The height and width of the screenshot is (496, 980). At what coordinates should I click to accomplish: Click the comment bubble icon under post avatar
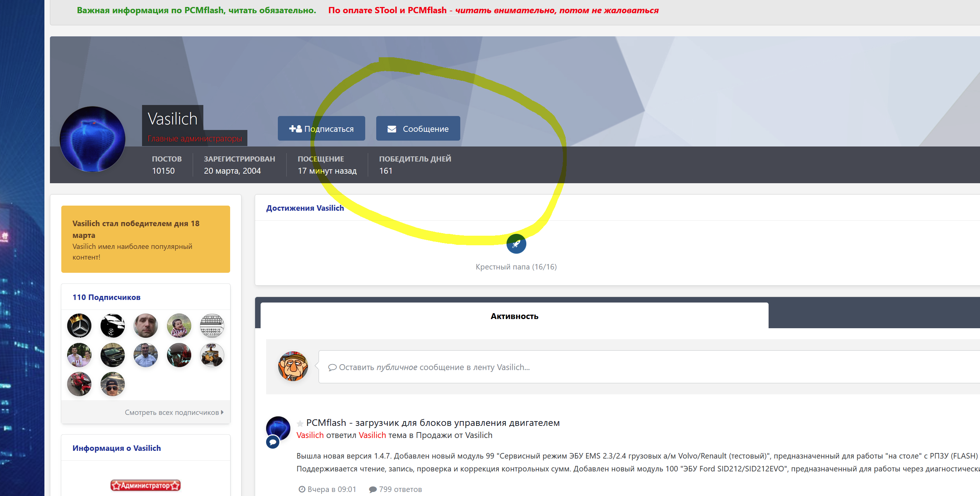tap(273, 442)
